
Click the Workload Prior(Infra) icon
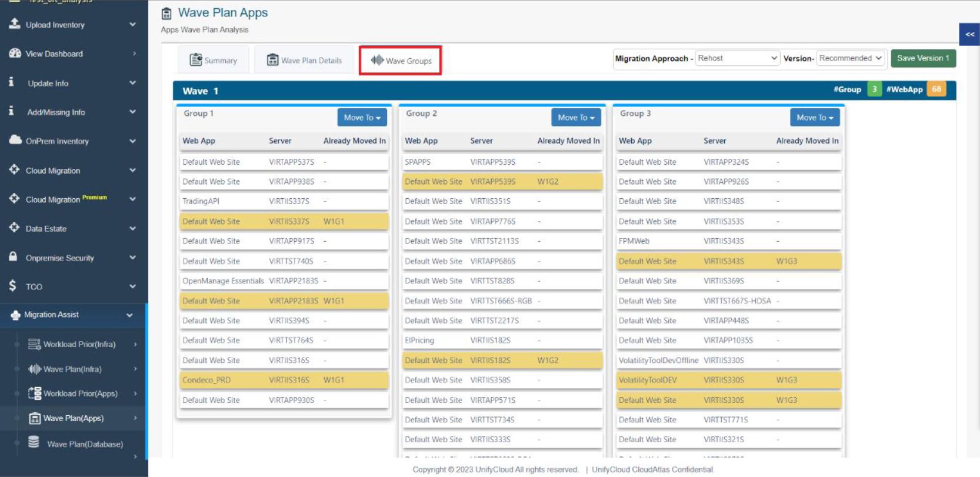35,344
